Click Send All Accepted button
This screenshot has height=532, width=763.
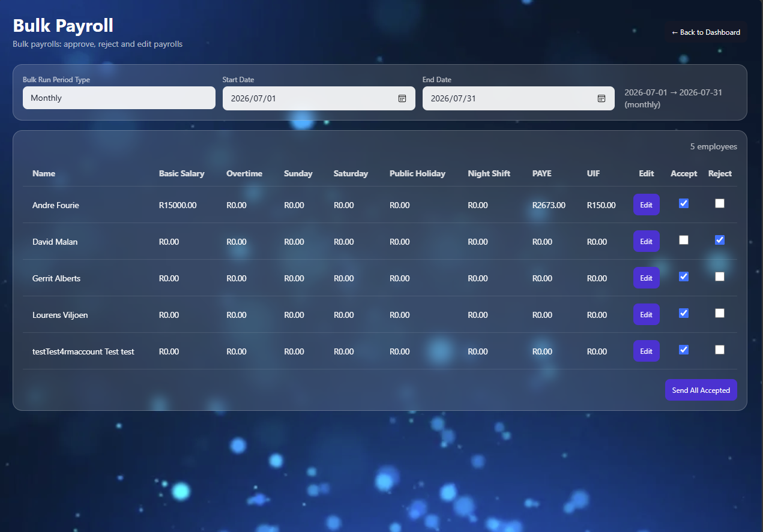[701, 390]
